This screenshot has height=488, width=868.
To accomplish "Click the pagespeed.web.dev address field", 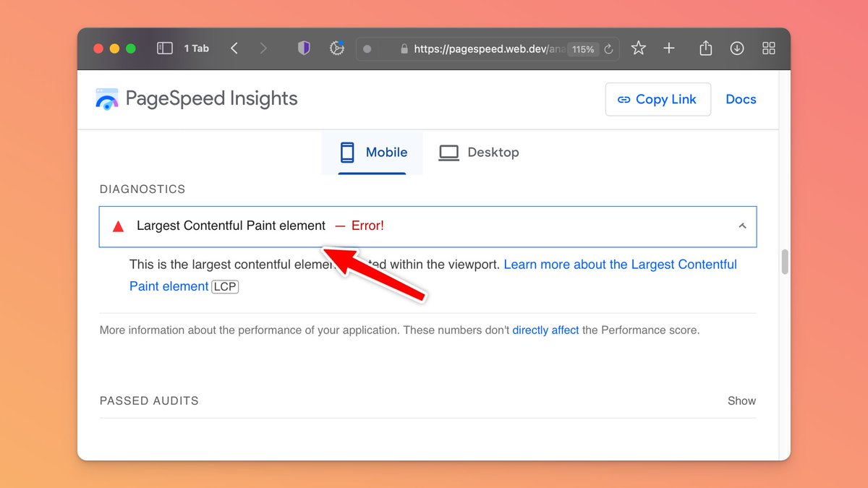I will pyautogui.click(x=488, y=49).
